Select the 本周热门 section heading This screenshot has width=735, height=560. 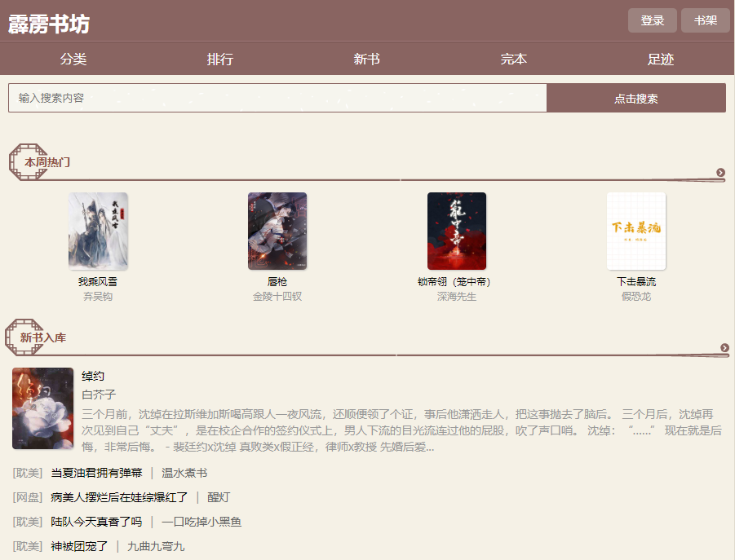46,162
